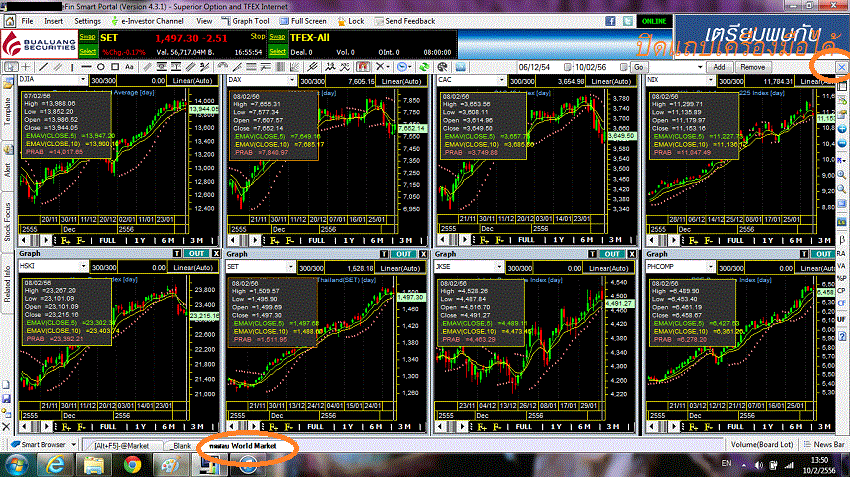Image resolution: width=850 pixels, height=477 pixels.
Task: Open the color palette toolbar icon
Action: (442, 67)
